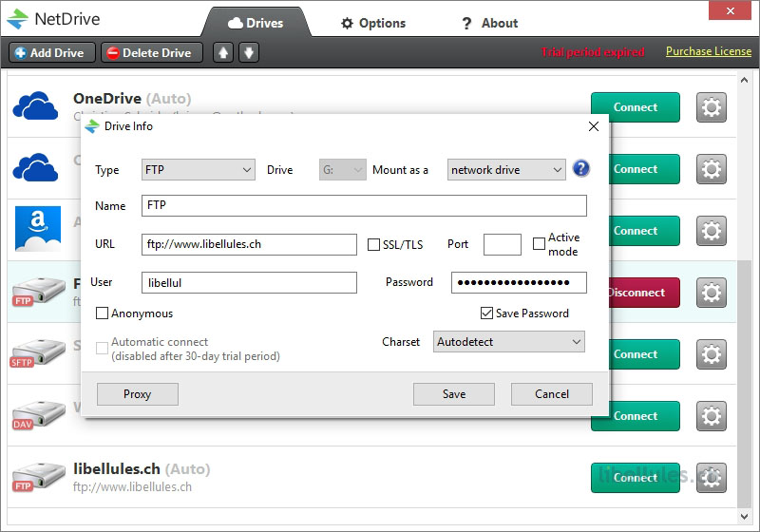Open the Drive letter G: dropdown
The image size is (760, 532).
(343, 170)
